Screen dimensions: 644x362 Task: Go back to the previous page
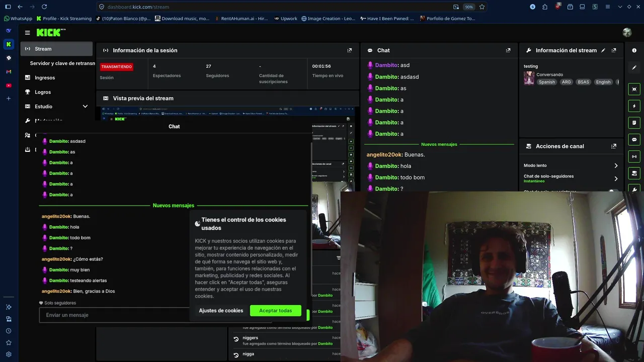click(20, 7)
